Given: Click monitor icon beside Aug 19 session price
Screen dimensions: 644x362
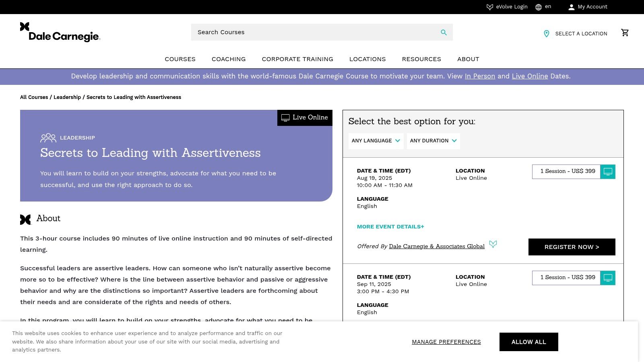Looking at the screenshot, I should click(608, 172).
